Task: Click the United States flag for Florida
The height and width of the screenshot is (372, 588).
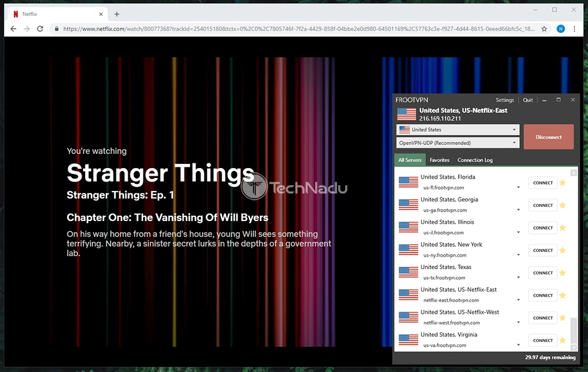Action: click(x=408, y=182)
